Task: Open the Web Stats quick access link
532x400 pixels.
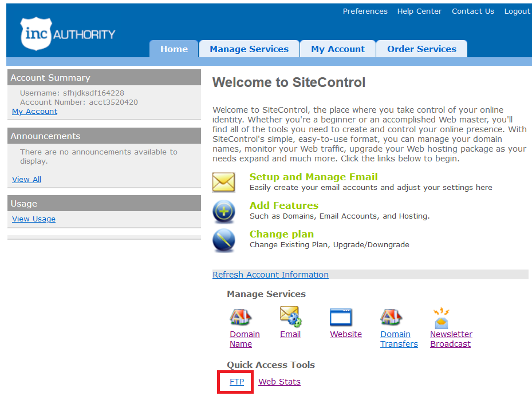Action: 279,382
